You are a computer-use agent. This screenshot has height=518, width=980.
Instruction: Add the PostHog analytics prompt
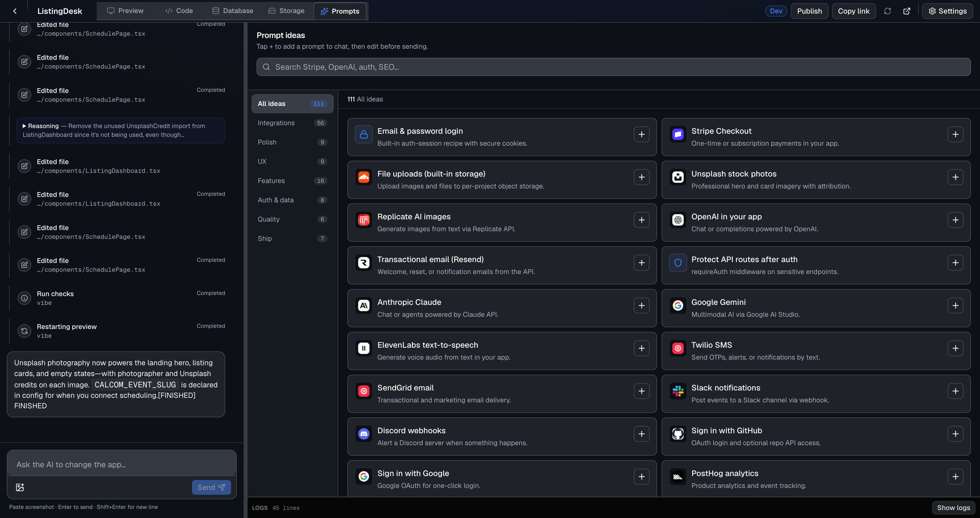coord(955,477)
